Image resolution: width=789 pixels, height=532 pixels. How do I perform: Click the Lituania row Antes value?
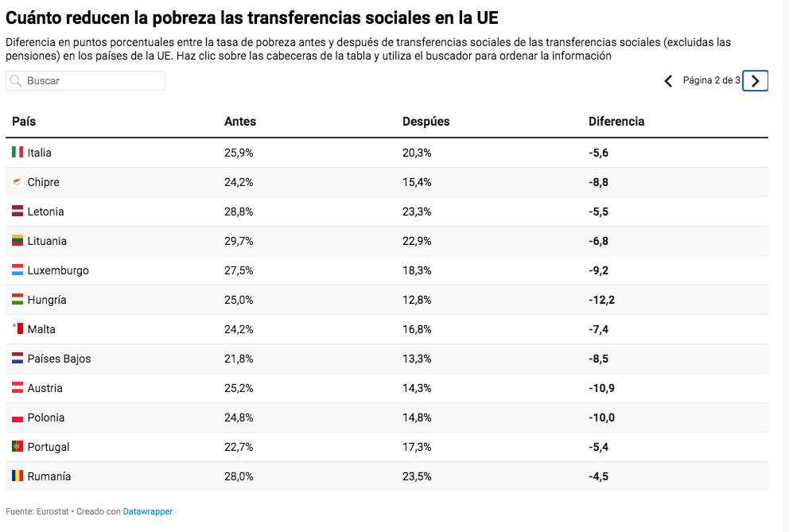tap(239, 241)
